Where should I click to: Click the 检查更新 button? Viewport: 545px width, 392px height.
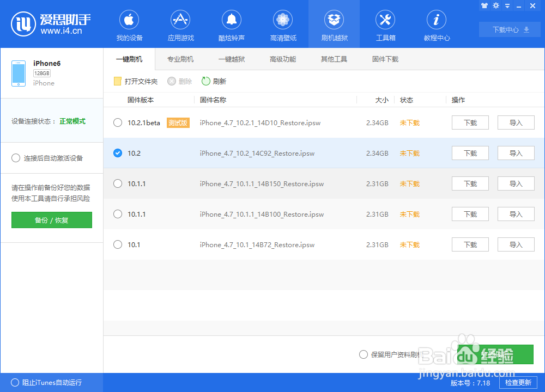pyautogui.click(x=518, y=383)
